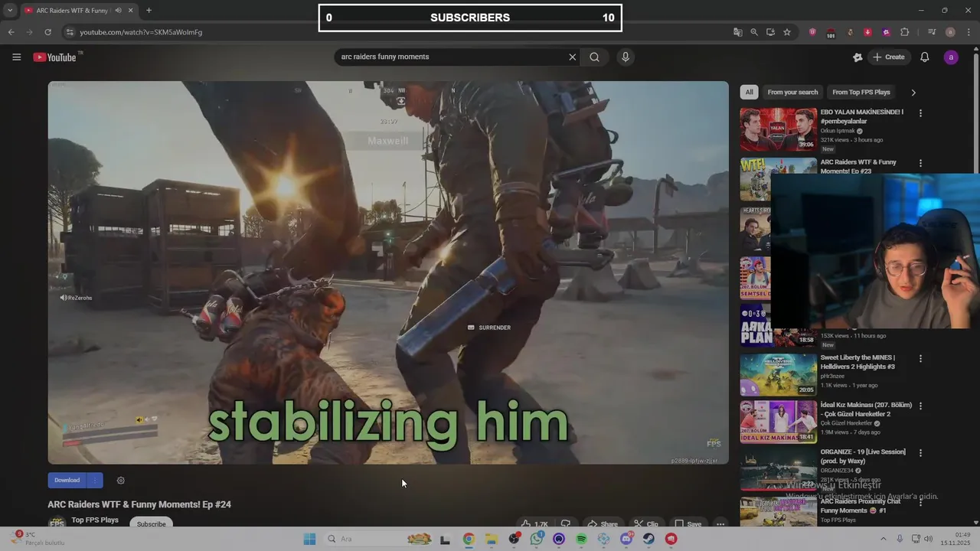Click the red download arrow extension
980x551 pixels.
click(867, 32)
